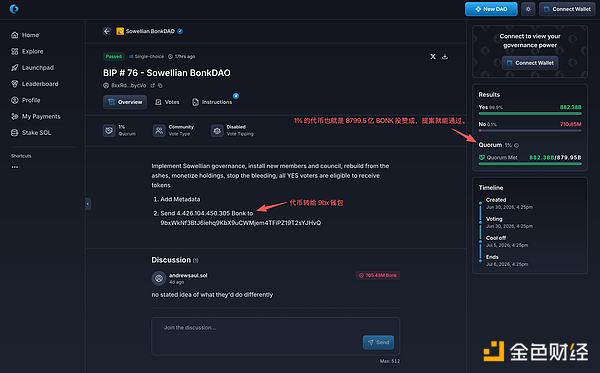The width and height of the screenshot is (600, 373).
Task: Collapse the sidebar with the side handle
Action: [x=88, y=204]
